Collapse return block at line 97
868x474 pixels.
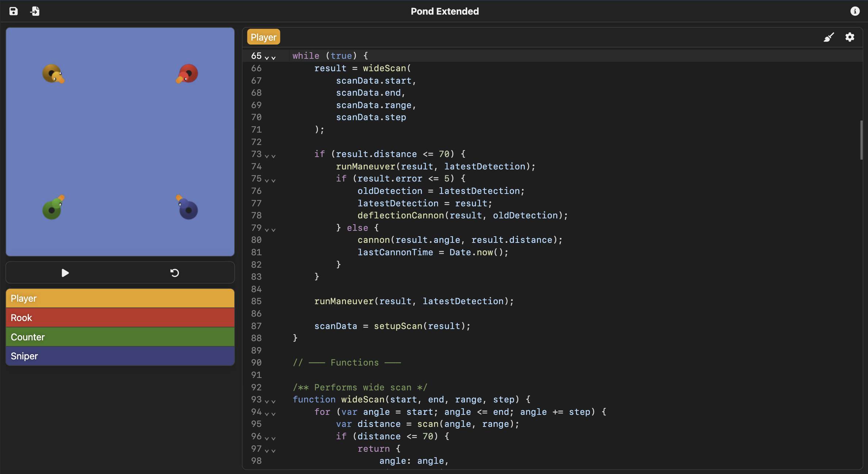[270, 450]
